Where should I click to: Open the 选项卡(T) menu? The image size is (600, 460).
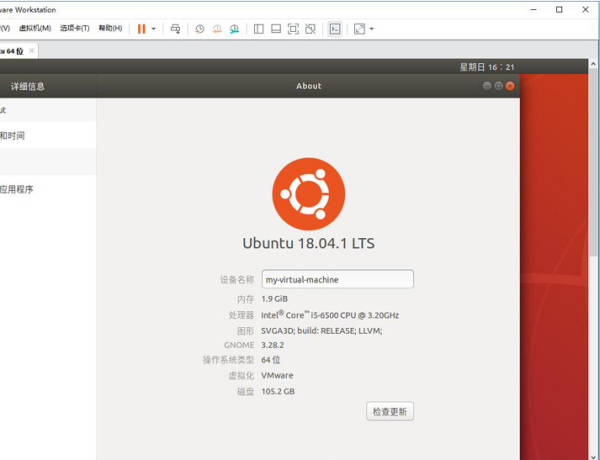(x=75, y=28)
